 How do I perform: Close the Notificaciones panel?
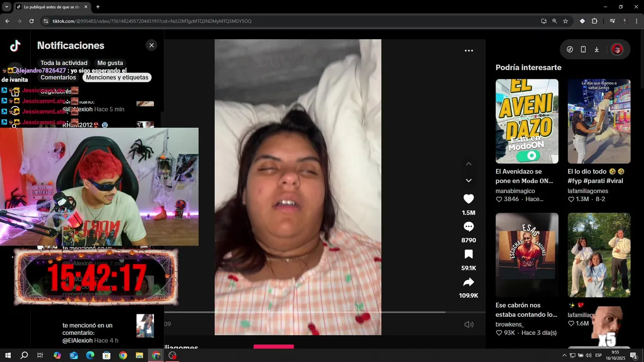coord(151,45)
